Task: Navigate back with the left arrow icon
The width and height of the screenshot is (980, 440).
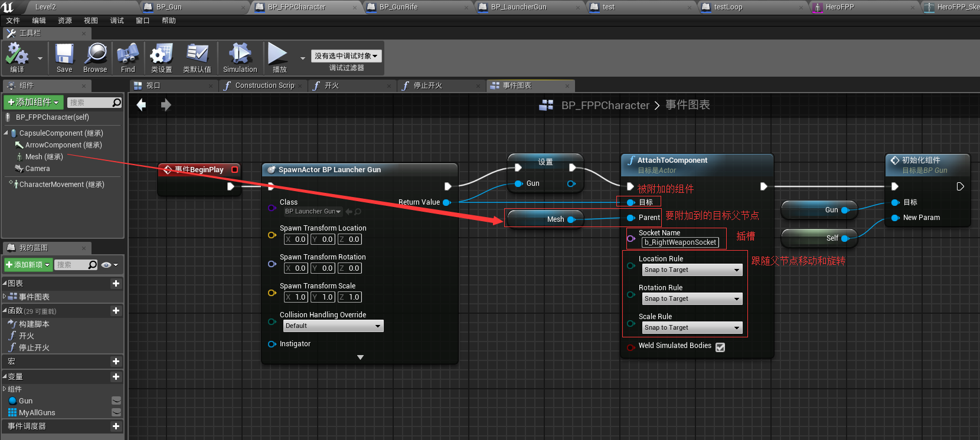Action: pos(141,105)
